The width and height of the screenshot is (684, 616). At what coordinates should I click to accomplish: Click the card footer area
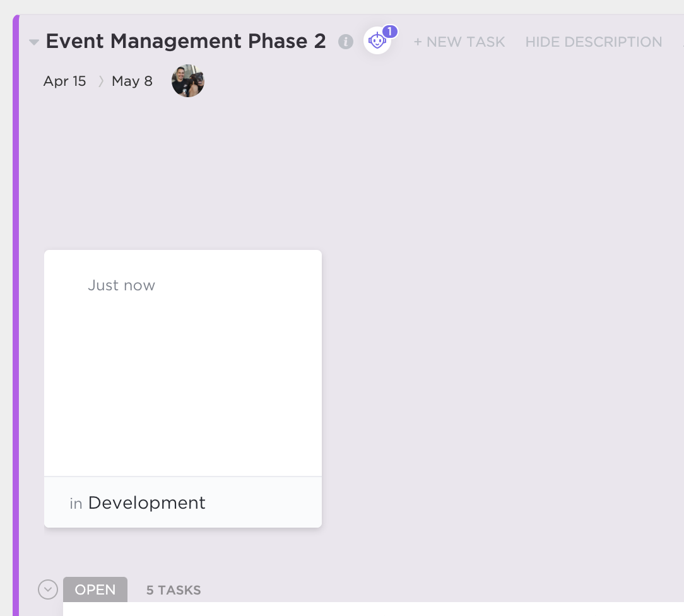click(265, 502)
